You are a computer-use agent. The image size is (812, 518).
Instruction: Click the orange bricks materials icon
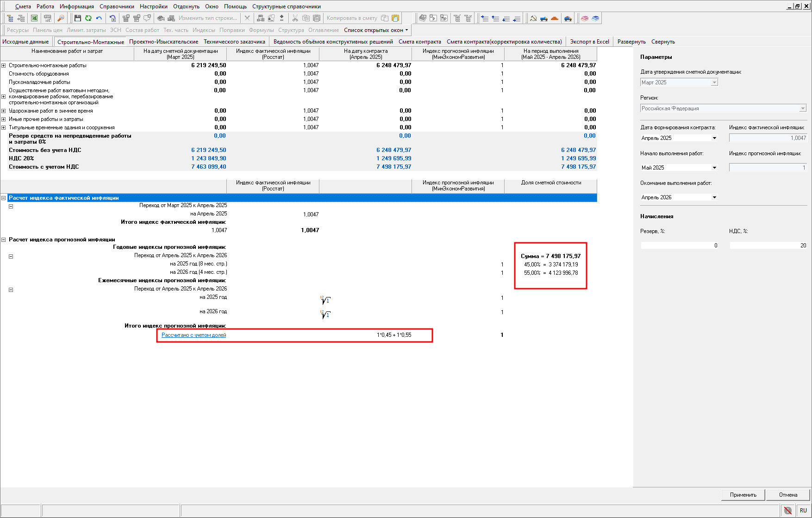tap(555, 18)
